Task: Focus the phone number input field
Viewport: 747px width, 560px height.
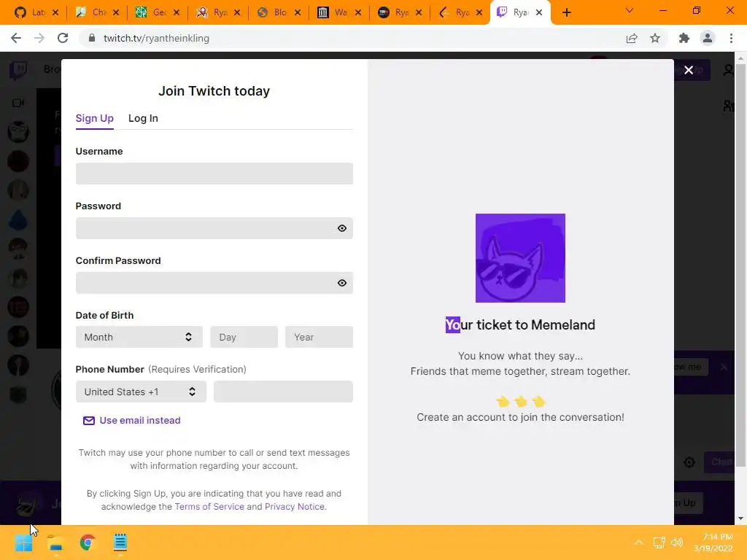Action: (284, 392)
